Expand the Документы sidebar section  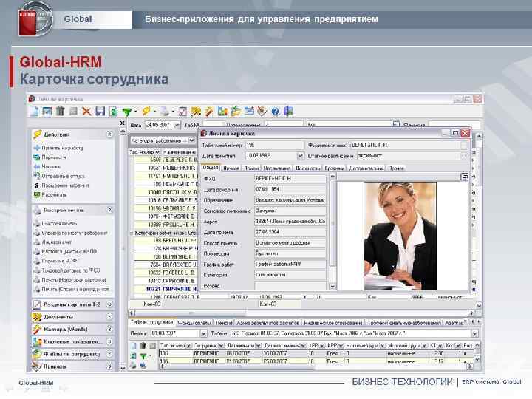pyautogui.click(x=109, y=316)
